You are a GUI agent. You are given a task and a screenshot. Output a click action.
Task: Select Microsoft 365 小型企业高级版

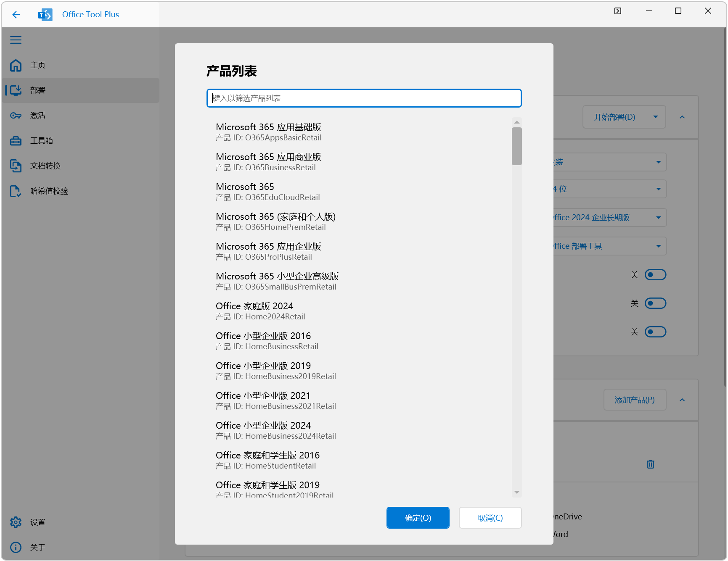360,281
